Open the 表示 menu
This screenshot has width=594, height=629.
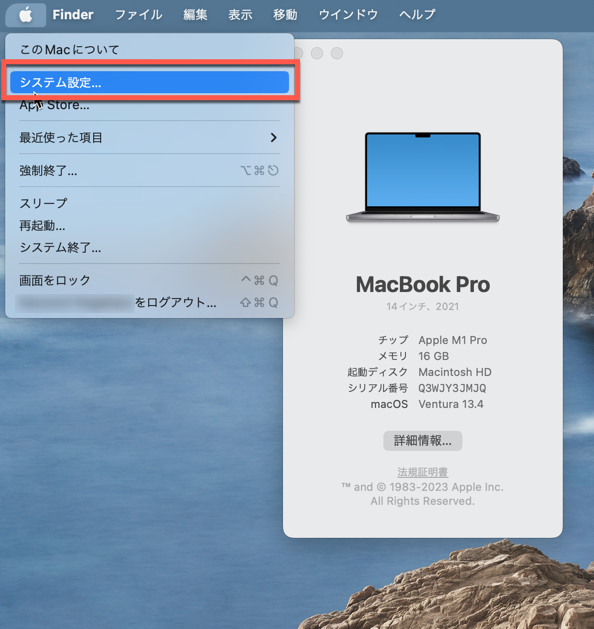240,15
